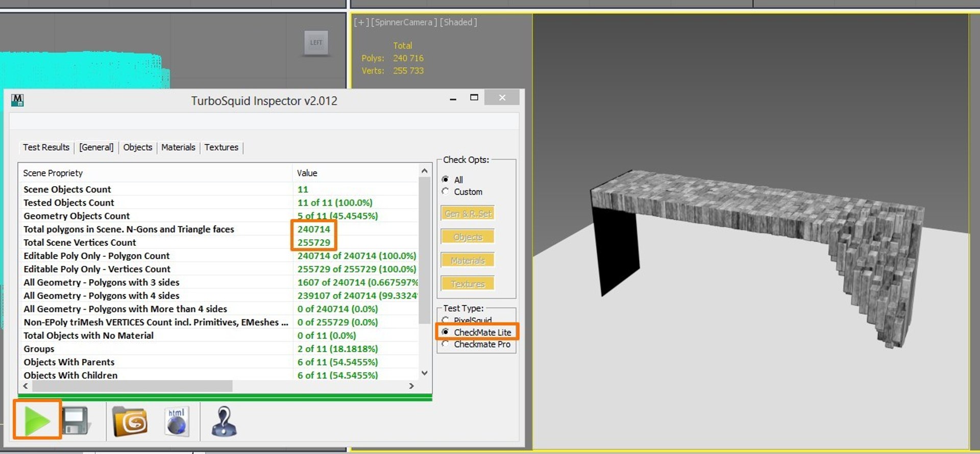The image size is (980, 454).
Task: Select Total Scene Vertices Count row
Action: point(218,242)
